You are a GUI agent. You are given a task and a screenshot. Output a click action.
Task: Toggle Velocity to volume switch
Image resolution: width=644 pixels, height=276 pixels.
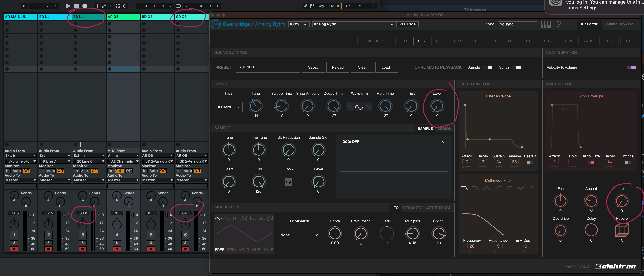pyautogui.click(x=631, y=67)
